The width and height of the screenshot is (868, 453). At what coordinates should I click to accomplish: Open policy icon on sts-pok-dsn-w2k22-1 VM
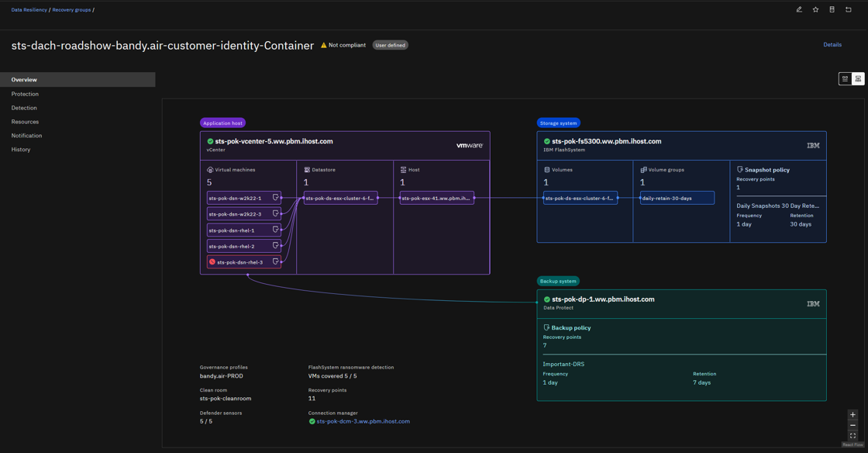[275, 198]
